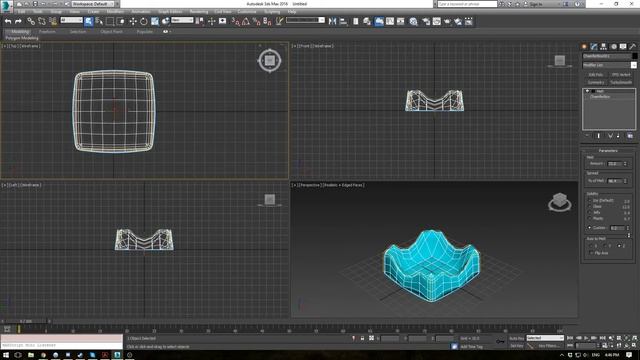Choose Bind to Space Warp icon
Image resolution: width=640 pixels, height=360 pixels.
tap(53, 21)
